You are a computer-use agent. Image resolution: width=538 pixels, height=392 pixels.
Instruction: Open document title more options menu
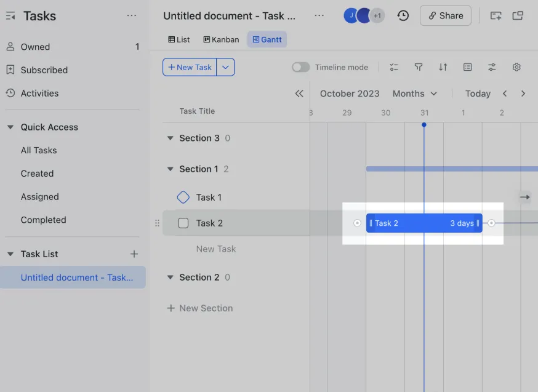pos(319,15)
